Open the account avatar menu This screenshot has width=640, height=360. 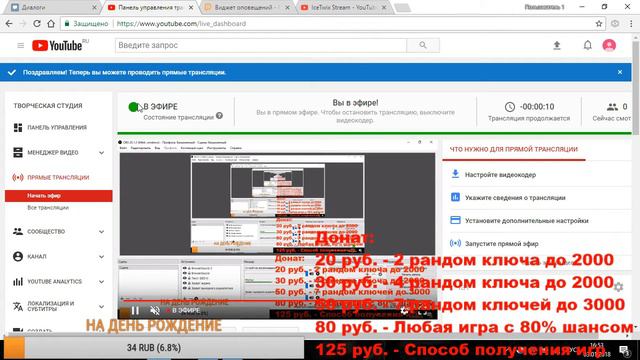(x=609, y=45)
